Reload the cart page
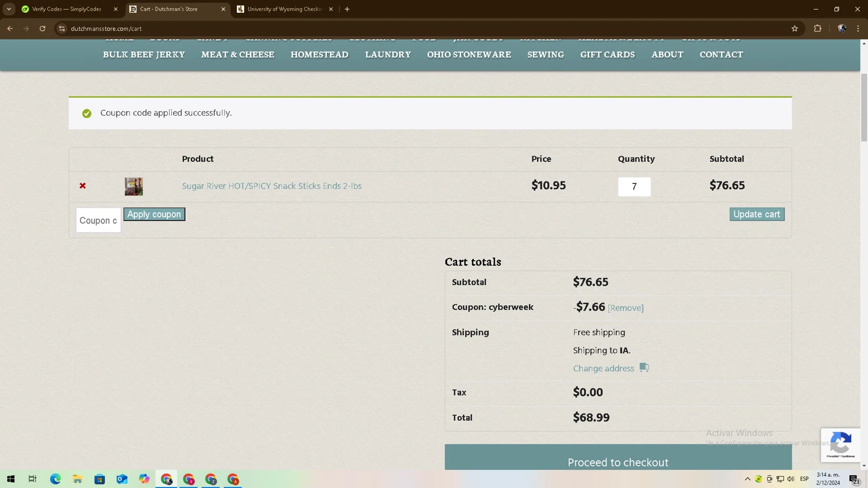This screenshot has width=868, height=488. 42,28
